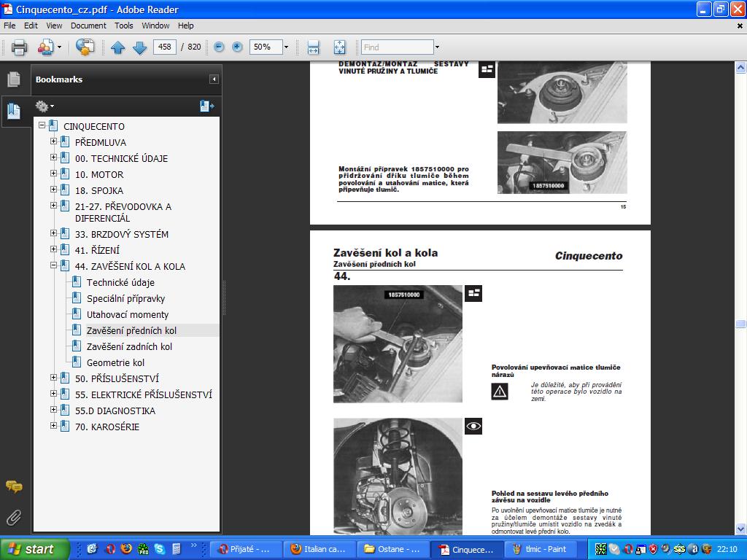747x560 pixels.
Task: Click the fit one full page icon
Action: tap(339, 47)
